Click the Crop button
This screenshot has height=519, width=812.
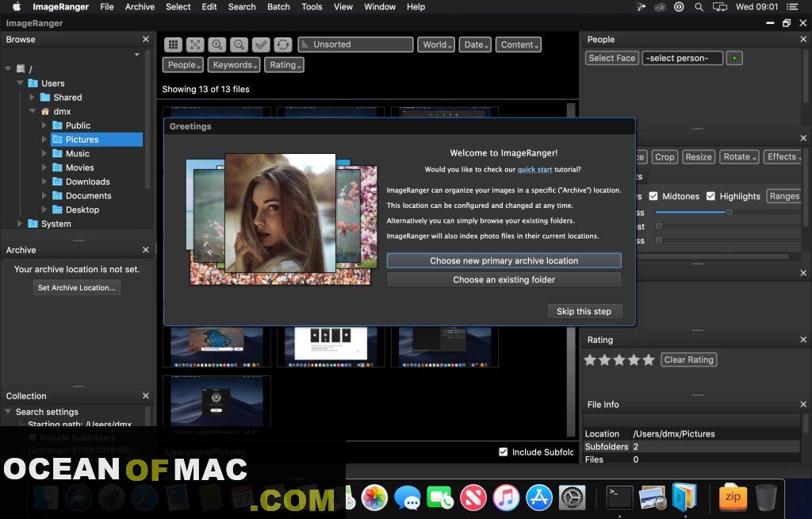coord(665,157)
